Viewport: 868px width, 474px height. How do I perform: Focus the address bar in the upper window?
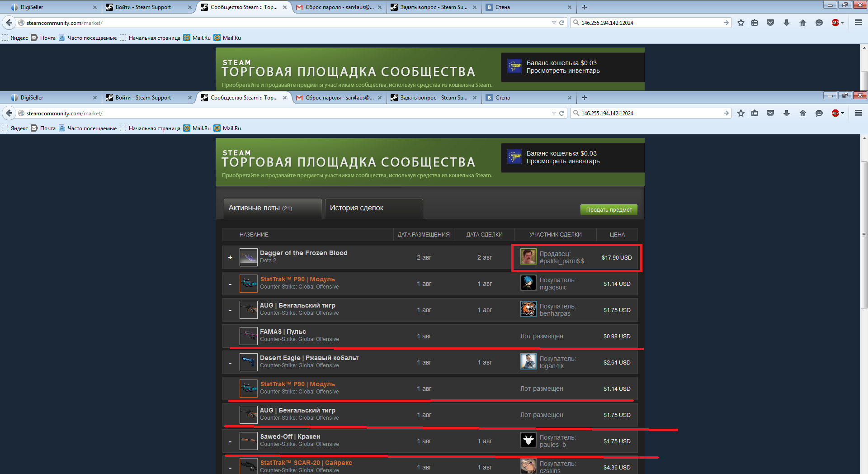point(285,23)
